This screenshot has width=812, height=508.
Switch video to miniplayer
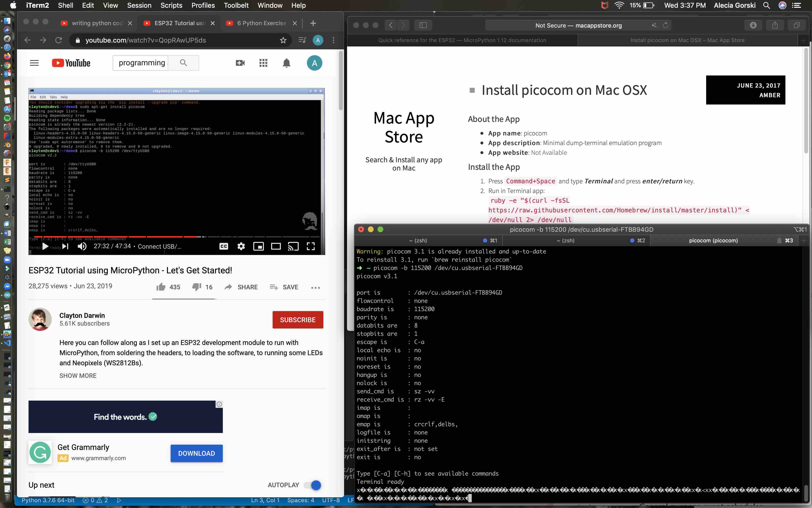coord(258,246)
